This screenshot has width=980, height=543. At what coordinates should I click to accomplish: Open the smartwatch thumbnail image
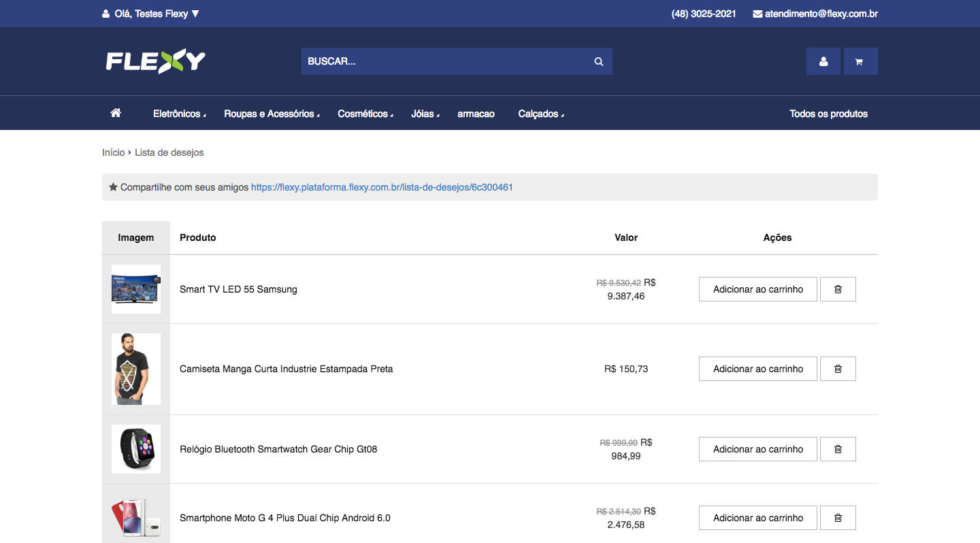coord(136,449)
